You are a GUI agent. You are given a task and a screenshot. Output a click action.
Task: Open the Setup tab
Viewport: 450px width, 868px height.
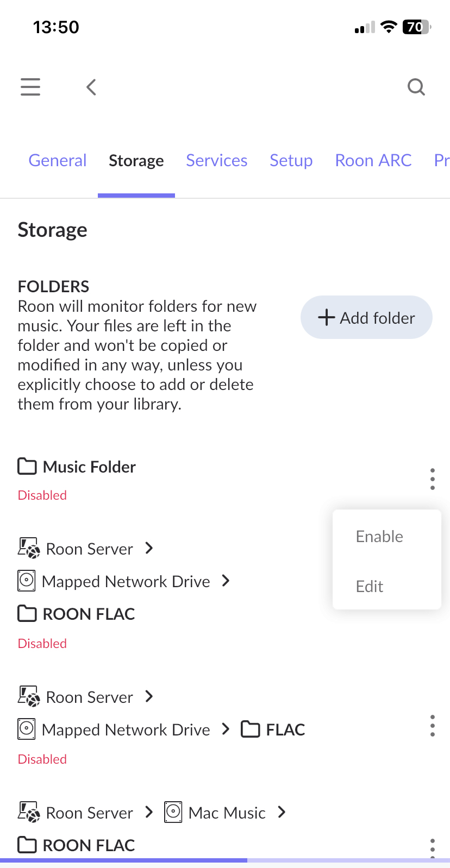(291, 161)
